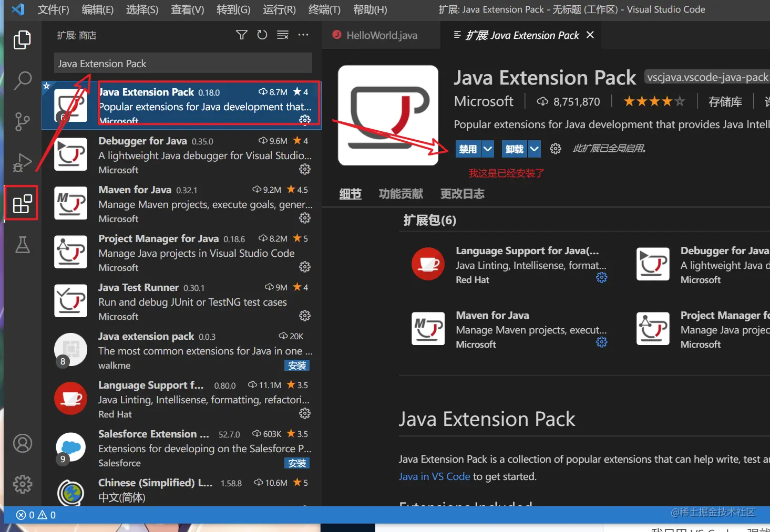This screenshot has width=770, height=532.
Task: Open the Testing flask view
Action: pos(22,244)
